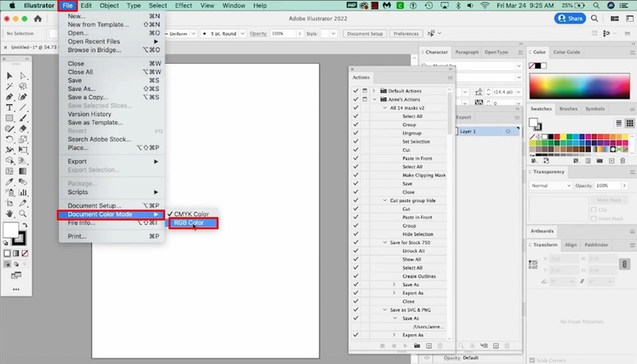This screenshot has height=364, width=637.
Task: Click the Stroke color box in toolbar
Action: click(20, 239)
